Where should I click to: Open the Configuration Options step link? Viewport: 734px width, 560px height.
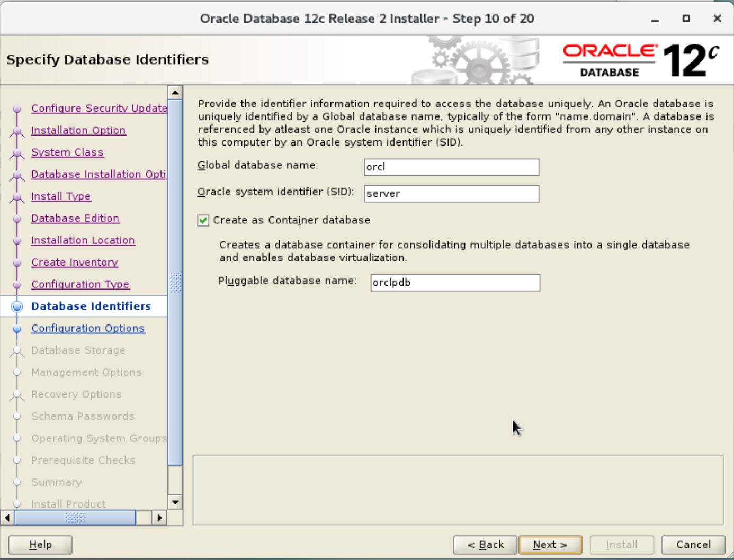[88, 328]
